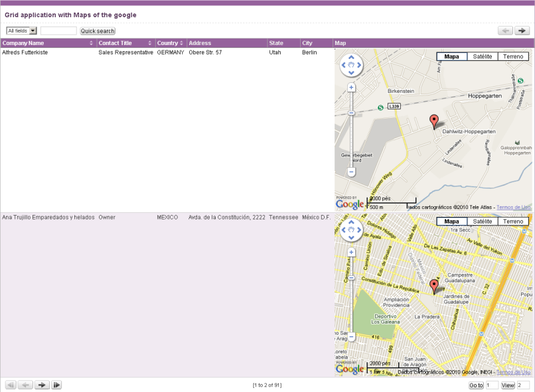Switch Berlin map to Satélite view
535x392 pixels.
coord(483,56)
